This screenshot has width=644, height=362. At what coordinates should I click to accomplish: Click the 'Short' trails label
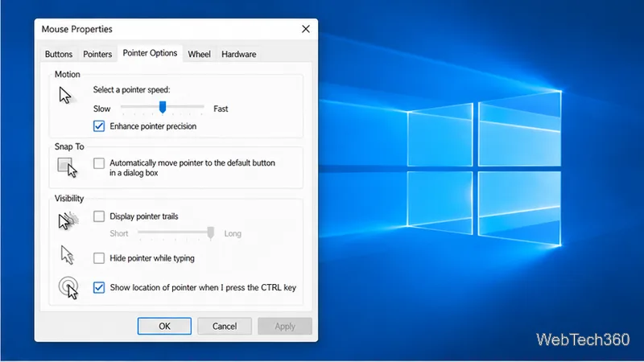click(x=119, y=233)
